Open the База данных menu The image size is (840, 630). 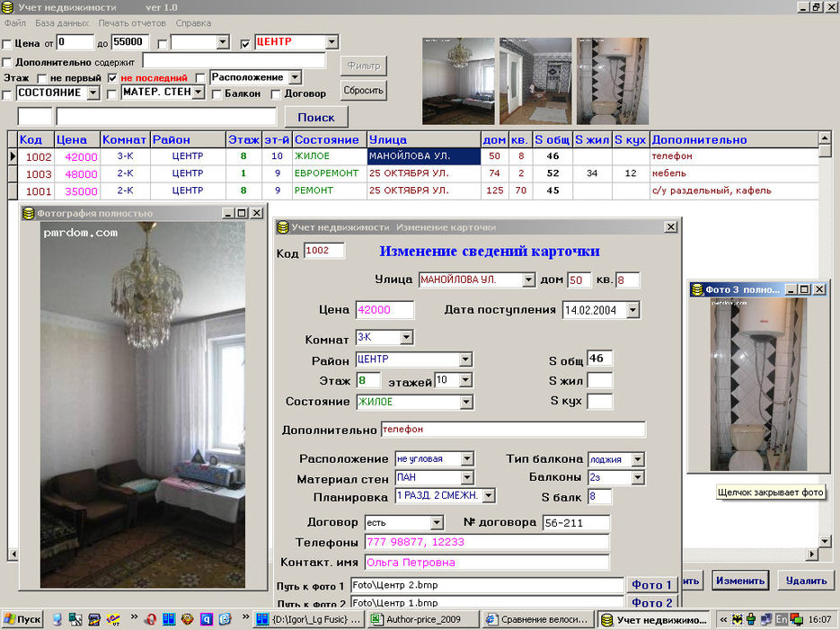pos(62,23)
